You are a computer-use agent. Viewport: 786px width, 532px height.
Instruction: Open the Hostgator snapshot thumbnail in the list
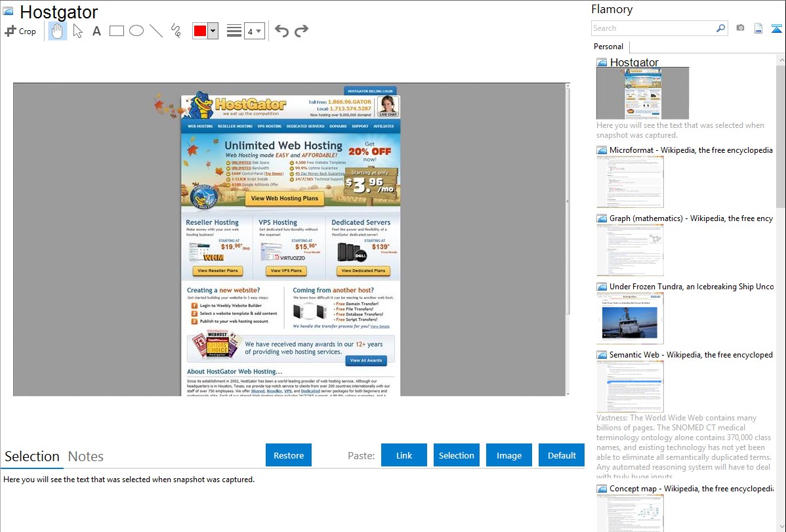[642, 93]
